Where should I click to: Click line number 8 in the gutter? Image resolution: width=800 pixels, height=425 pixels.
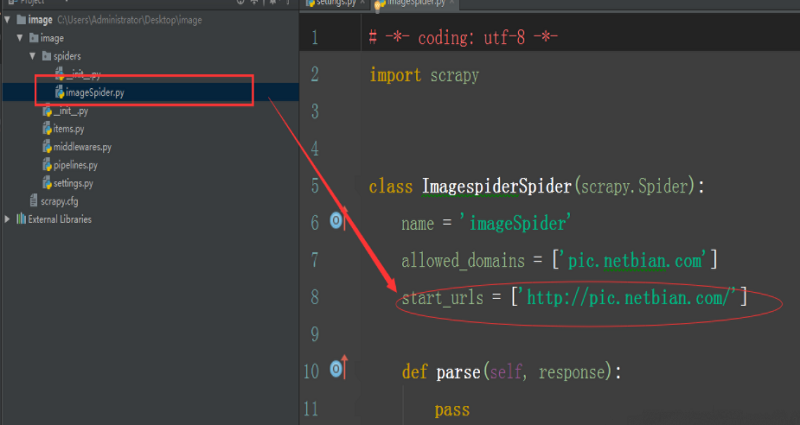tap(315, 297)
